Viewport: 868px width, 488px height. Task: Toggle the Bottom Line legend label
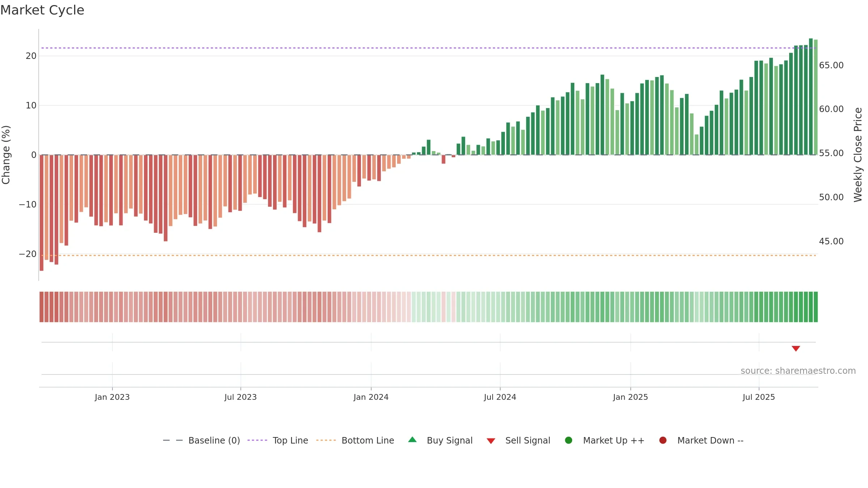[368, 441]
